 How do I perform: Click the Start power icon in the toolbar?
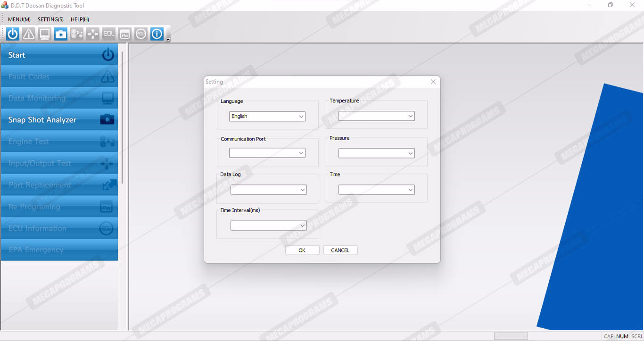point(13,34)
